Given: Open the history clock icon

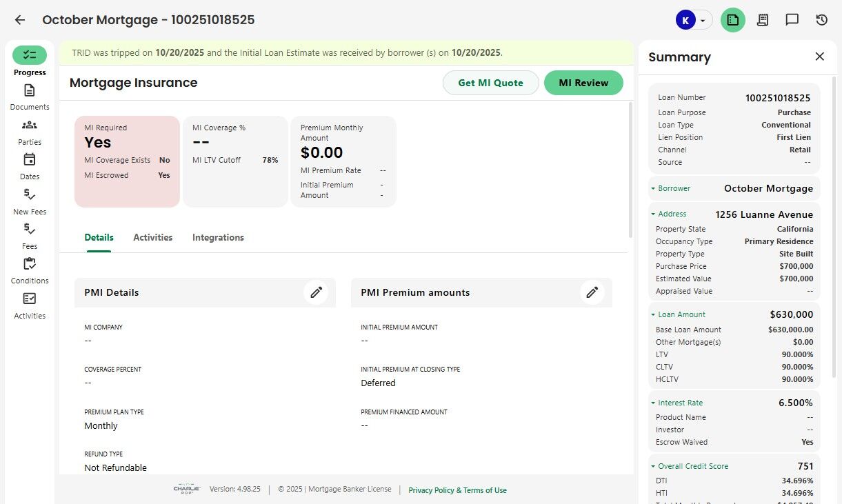Looking at the screenshot, I should [821, 20].
